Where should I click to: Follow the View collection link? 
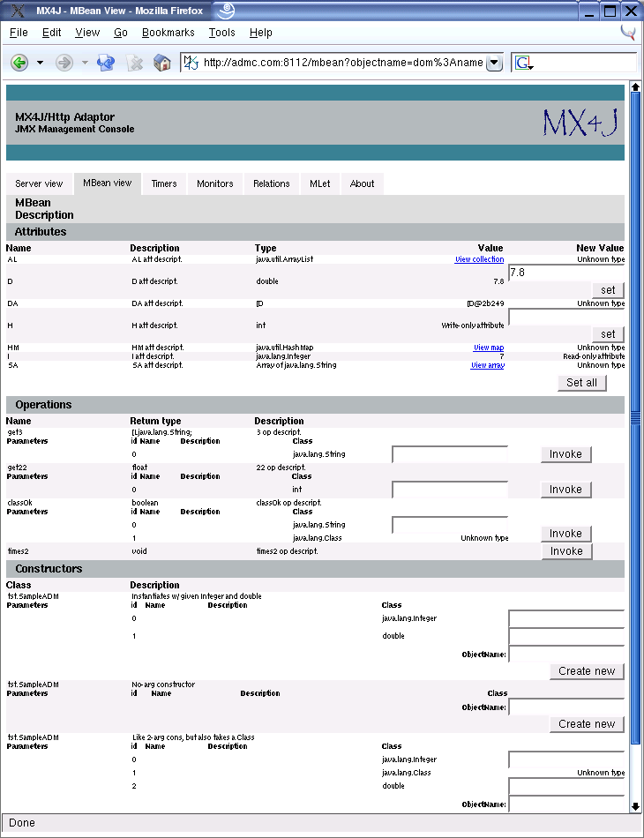[479, 259]
